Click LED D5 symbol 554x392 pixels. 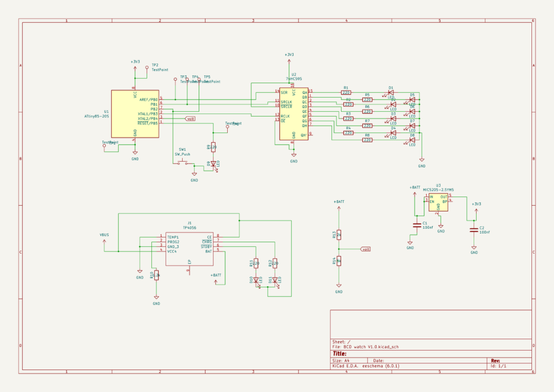[x=411, y=100]
